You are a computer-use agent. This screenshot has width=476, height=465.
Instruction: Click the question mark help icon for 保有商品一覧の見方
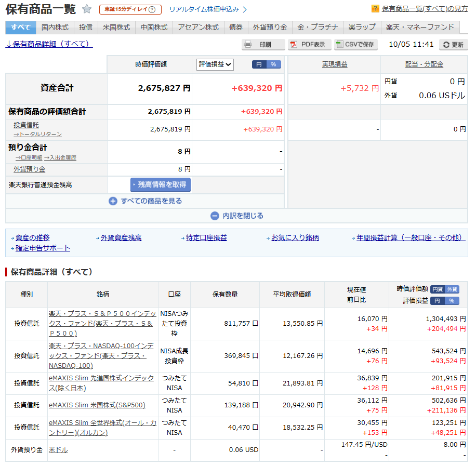pyautogui.click(x=375, y=9)
